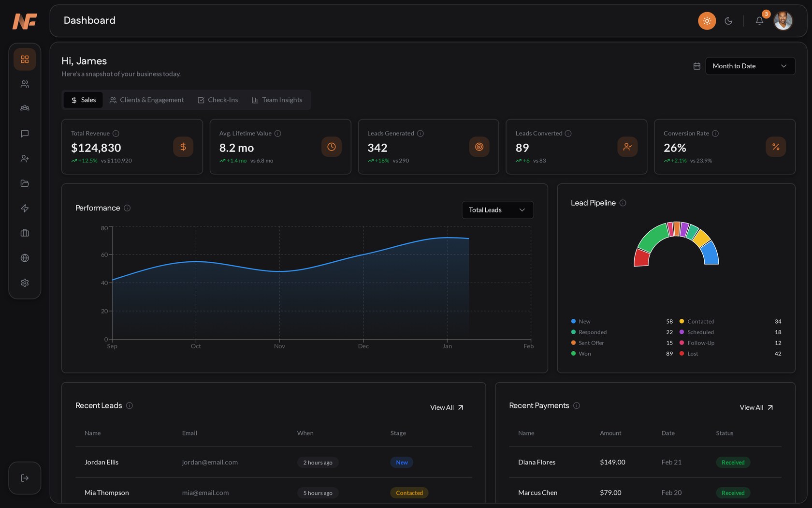Screen dimensions: 812x508
Task: Click the Recent Leads info icon
Action: pyautogui.click(x=130, y=405)
